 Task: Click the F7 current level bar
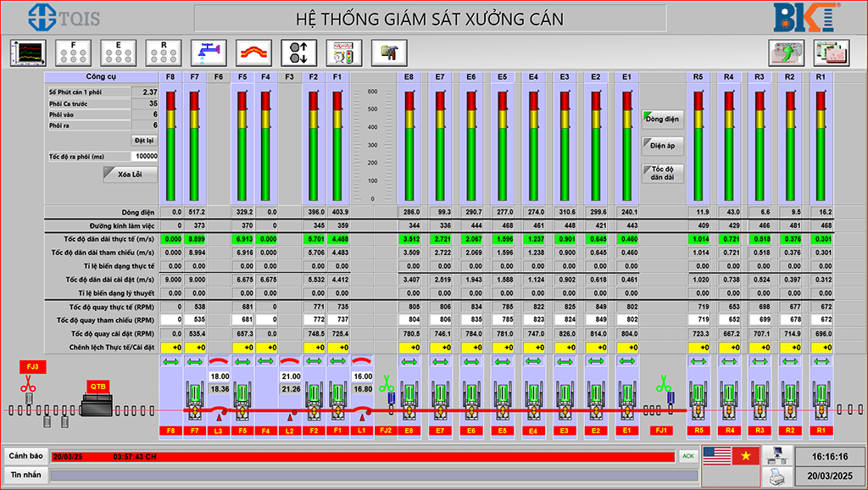(194, 146)
